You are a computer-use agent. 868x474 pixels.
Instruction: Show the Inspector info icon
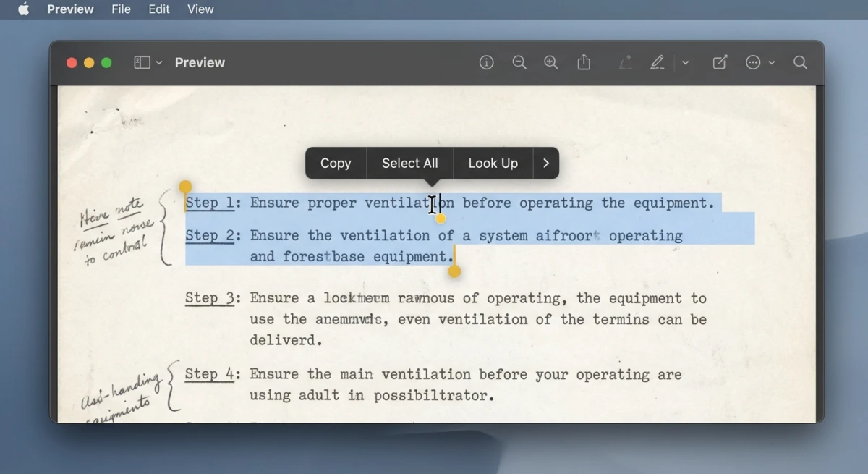click(487, 63)
